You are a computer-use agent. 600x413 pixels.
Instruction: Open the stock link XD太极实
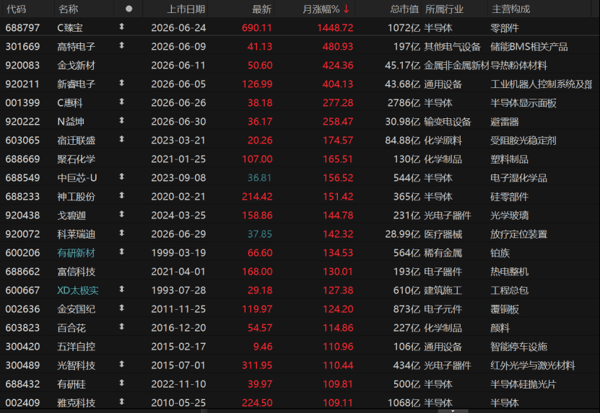pos(78,291)
